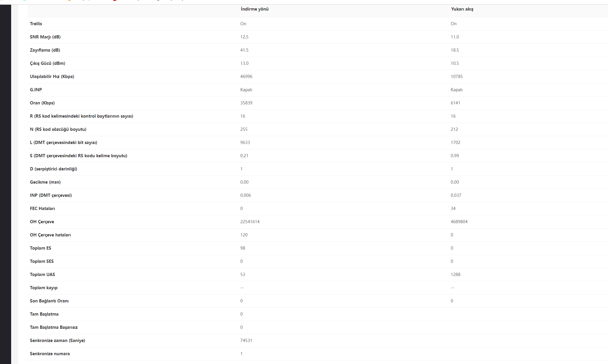This screenshot has width=608, height=364.
Task: Click downstream Oran value 35839
Action: [246, 103]
